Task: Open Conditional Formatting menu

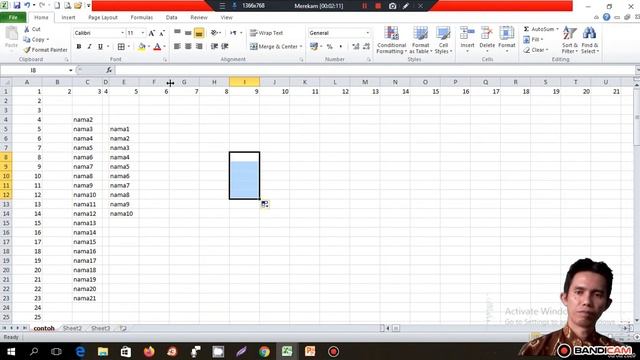Action: point(391,40)
